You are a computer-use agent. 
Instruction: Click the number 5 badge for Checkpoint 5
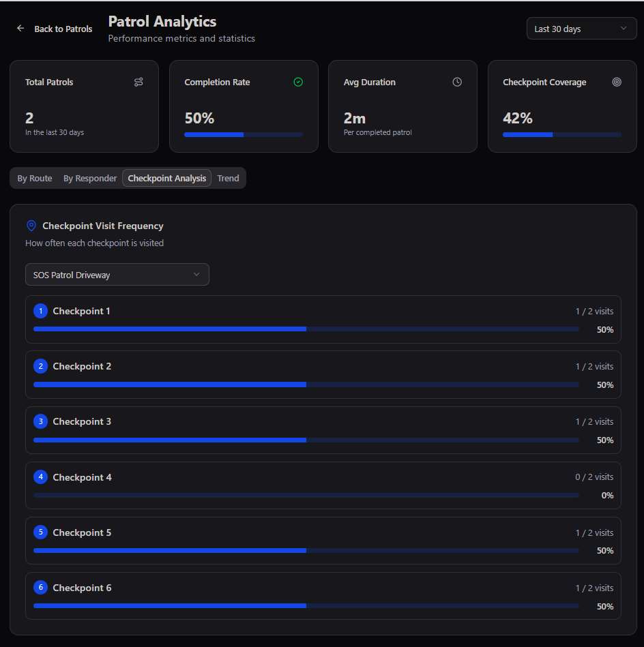(40, 532)
